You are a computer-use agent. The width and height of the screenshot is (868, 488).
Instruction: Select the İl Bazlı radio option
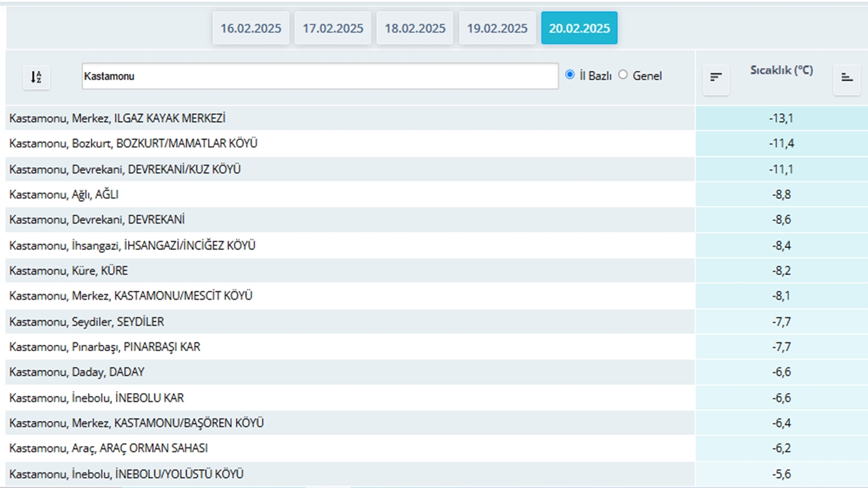click(570, 75)
